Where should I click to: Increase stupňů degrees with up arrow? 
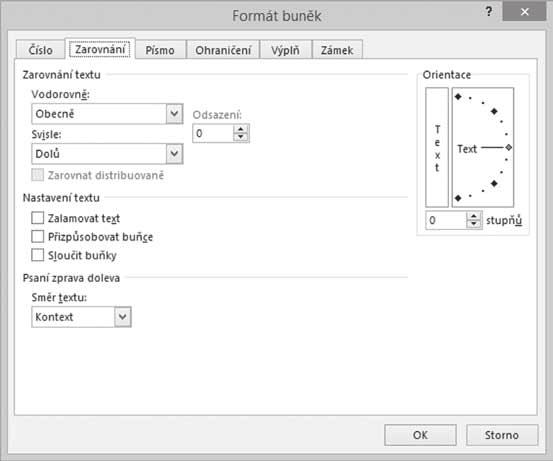(x=474, y=216)
